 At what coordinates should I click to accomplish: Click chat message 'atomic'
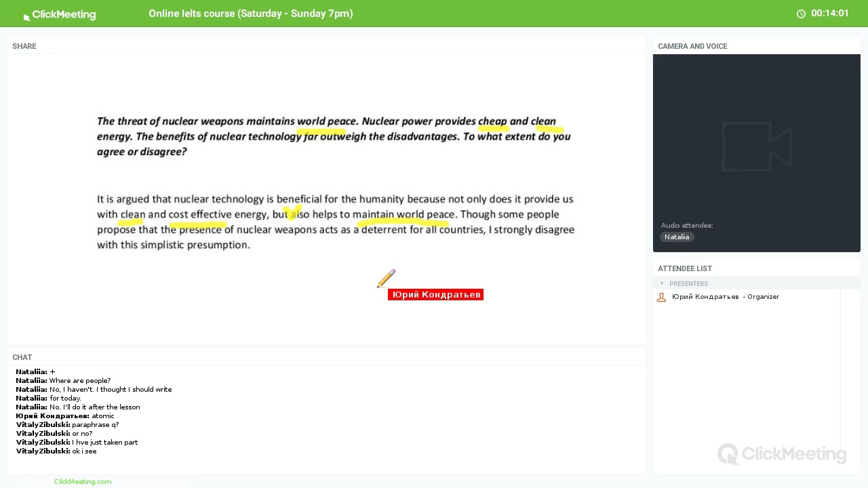[x=103, y=415]
